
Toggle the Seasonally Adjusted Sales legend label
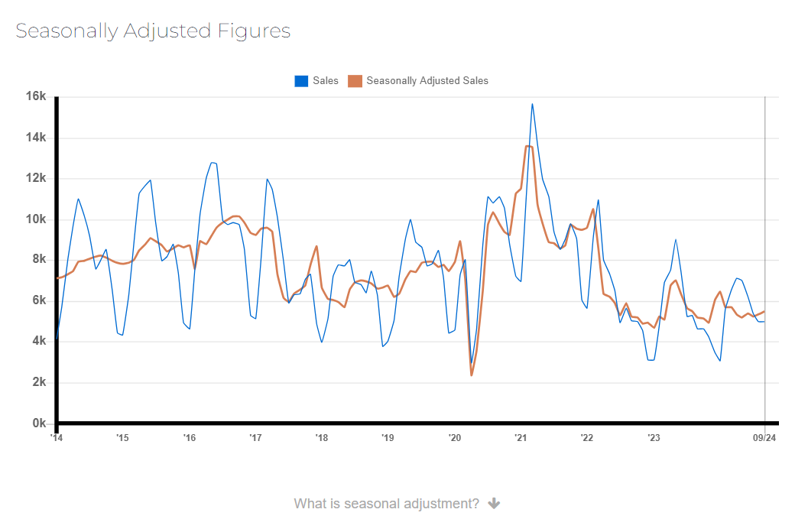[427, 80]
